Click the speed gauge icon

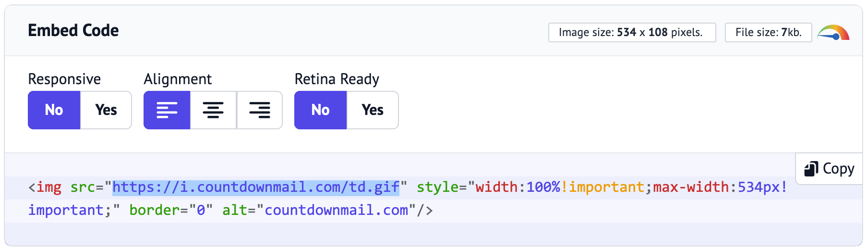point(833,33)
